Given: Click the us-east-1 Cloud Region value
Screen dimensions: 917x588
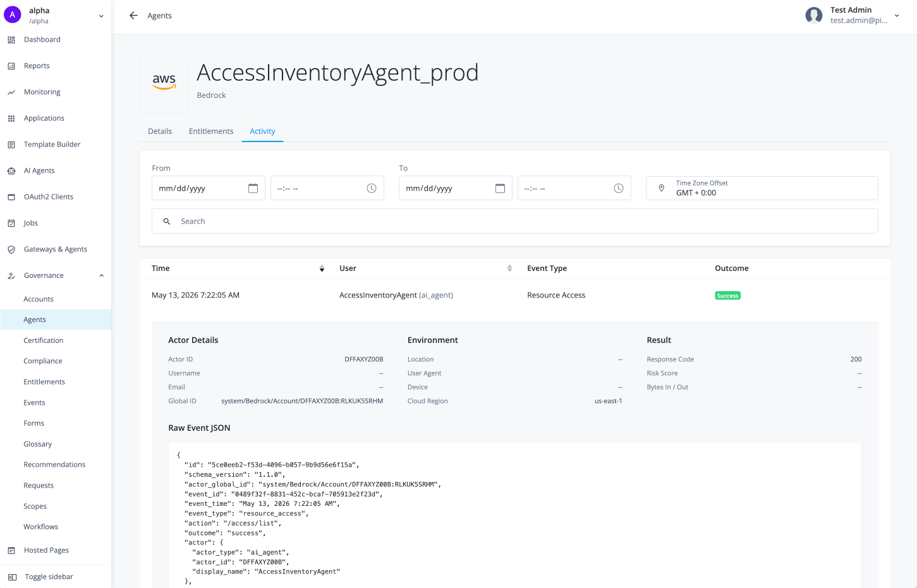Looking at the screenshot, I should pyautogui.click(x=609, y=401).
